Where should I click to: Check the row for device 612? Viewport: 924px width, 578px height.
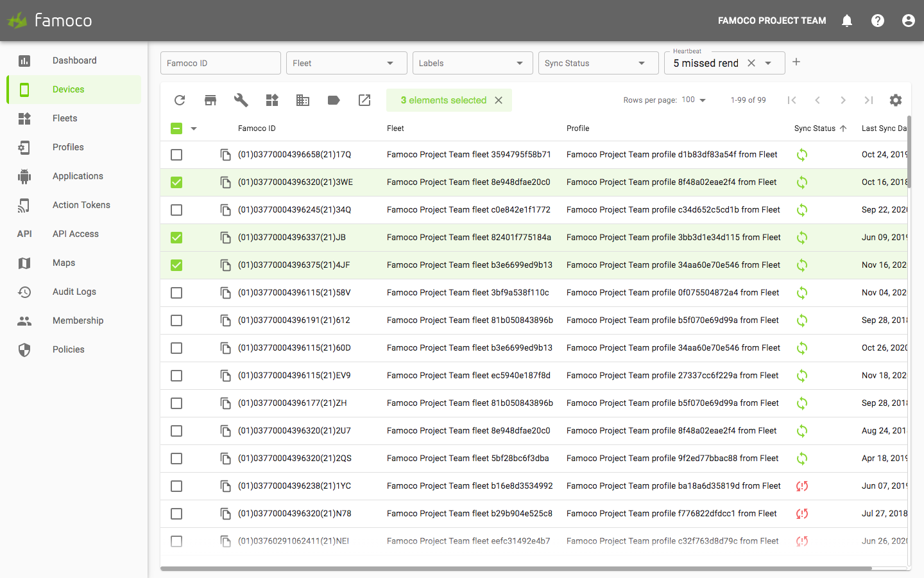(x=176, y=320)
